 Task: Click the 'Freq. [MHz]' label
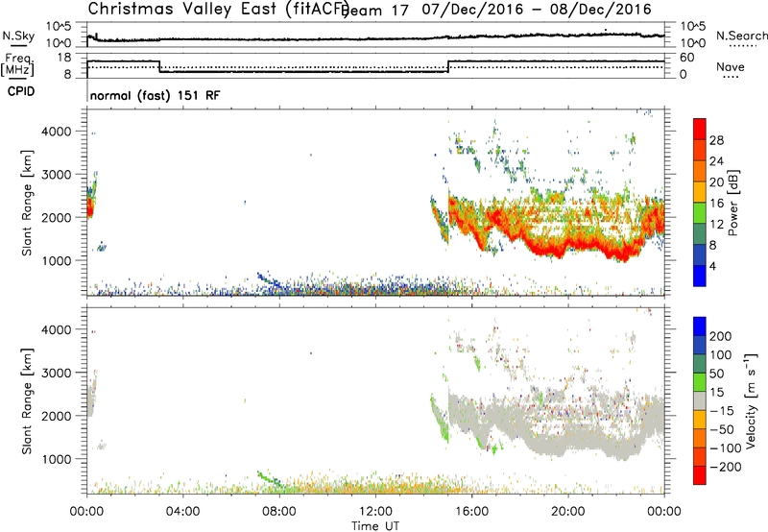click(17, 65)
